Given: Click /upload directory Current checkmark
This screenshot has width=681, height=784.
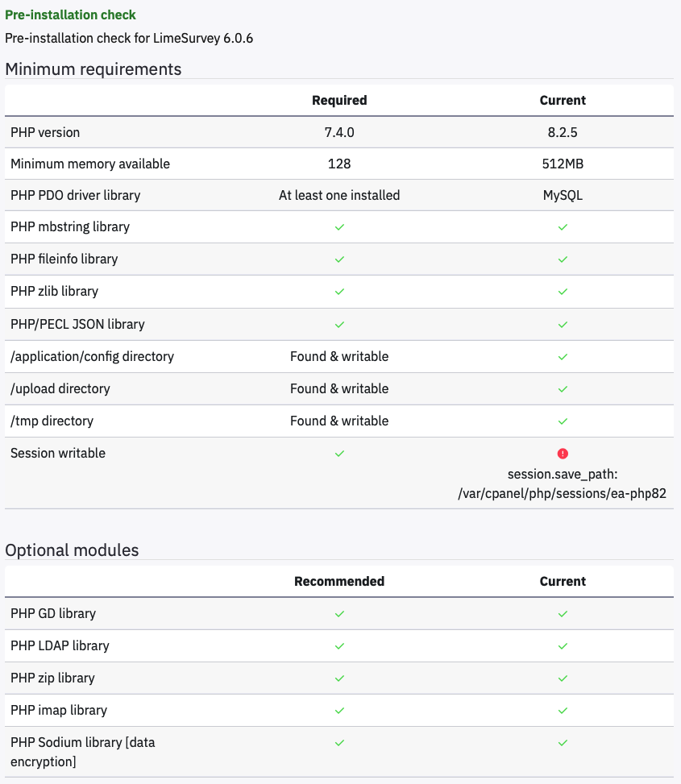Looking at the screenshot, I should point(563,389).
